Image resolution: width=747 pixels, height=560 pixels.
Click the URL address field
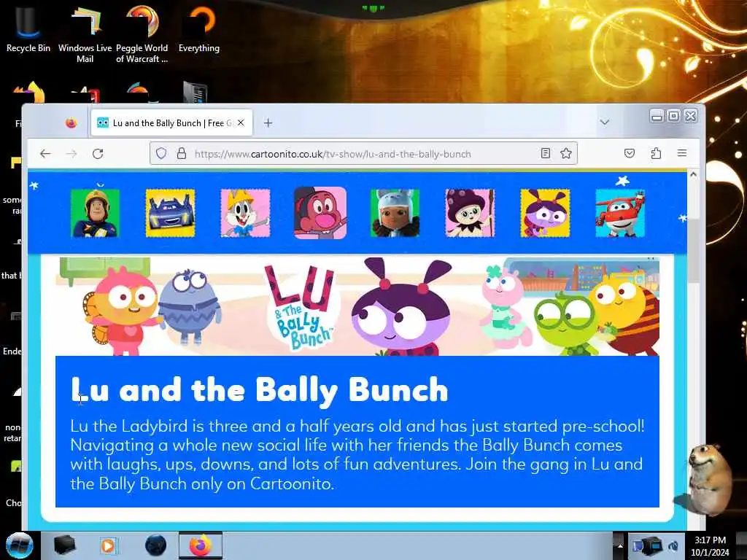tap(363, 153)
